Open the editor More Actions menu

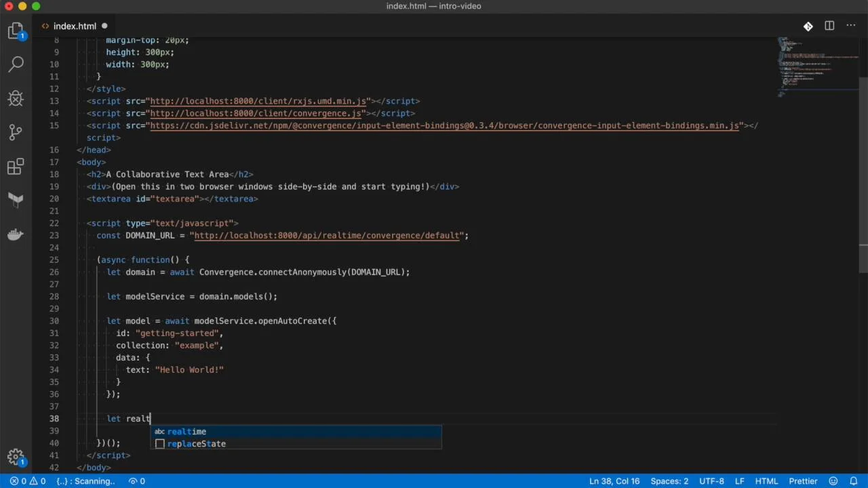click(850, 26)
